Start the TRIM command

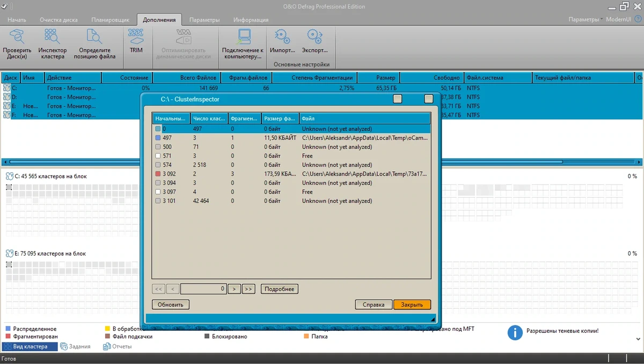(x=136, y=41)
